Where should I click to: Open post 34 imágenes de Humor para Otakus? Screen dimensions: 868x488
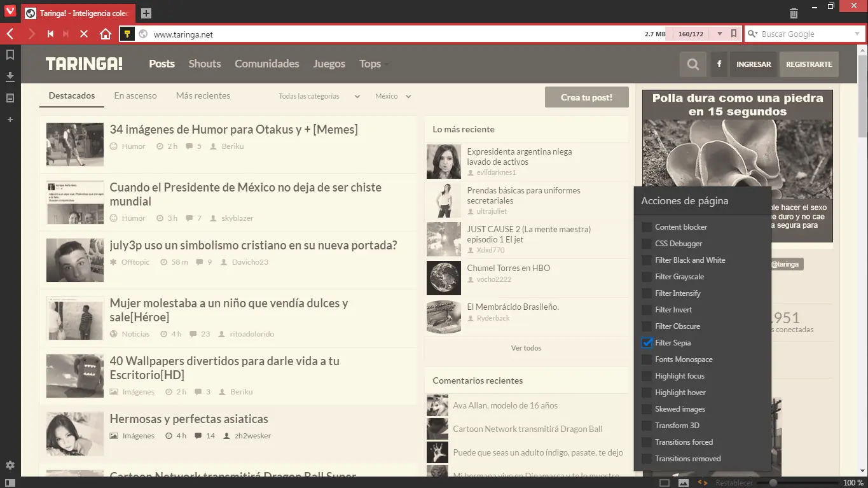tap(233, 129)
